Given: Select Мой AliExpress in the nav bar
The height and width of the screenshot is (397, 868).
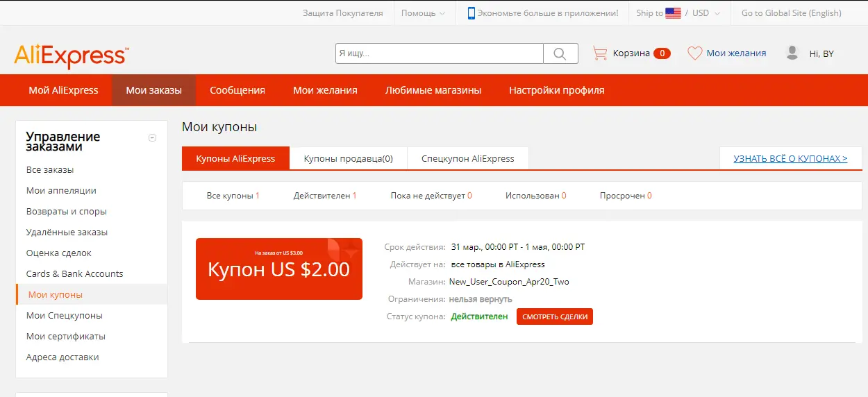Looking at the screenshot, I should tap(63, 90).
